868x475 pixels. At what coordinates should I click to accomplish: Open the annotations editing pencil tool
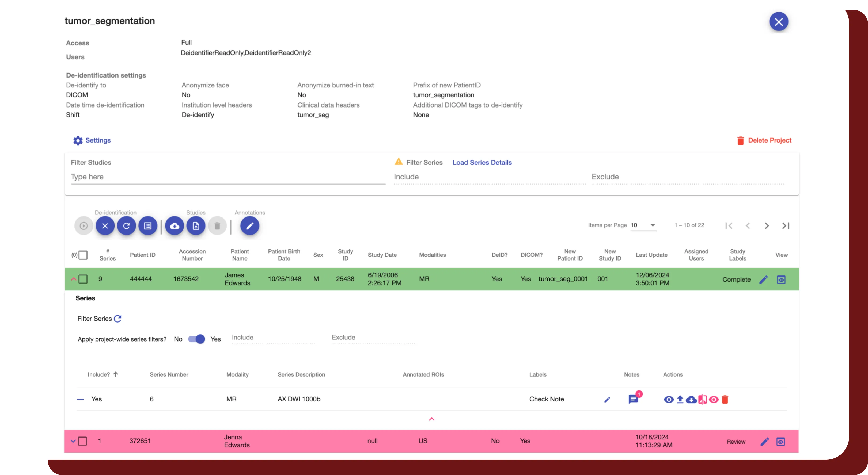pyautogui.click(x=250, y=225)
